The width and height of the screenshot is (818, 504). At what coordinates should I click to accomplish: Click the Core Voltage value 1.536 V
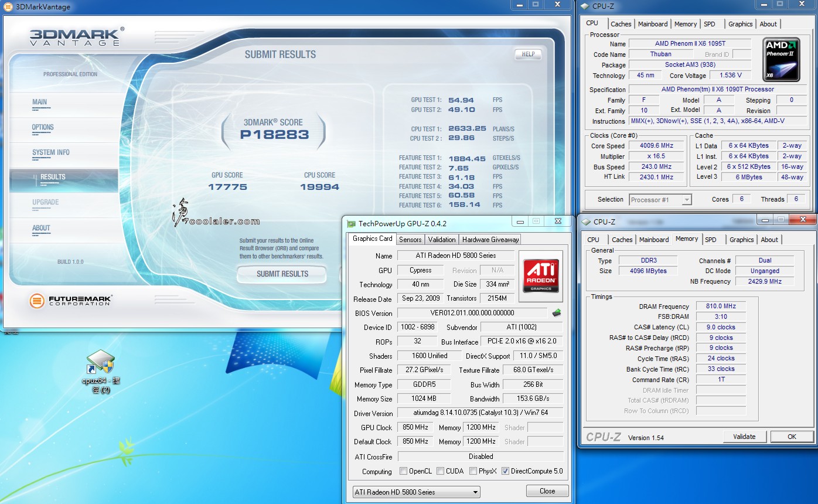click(730, 76)
